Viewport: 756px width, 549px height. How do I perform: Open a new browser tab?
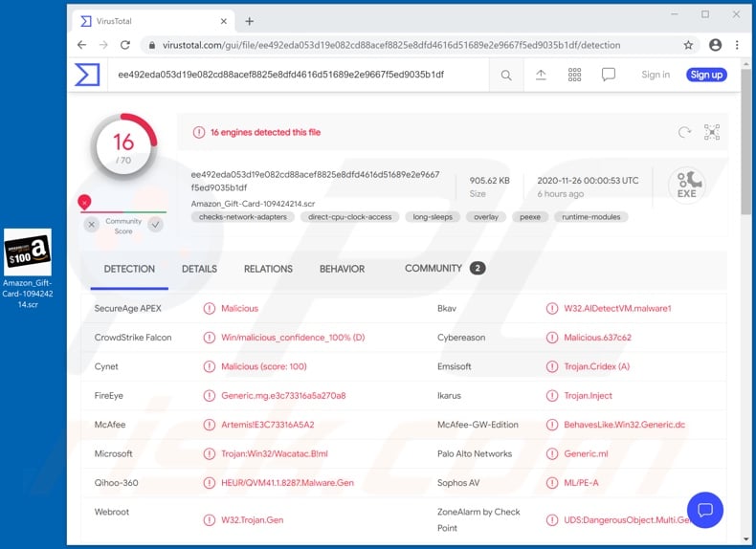pos(249,21)
